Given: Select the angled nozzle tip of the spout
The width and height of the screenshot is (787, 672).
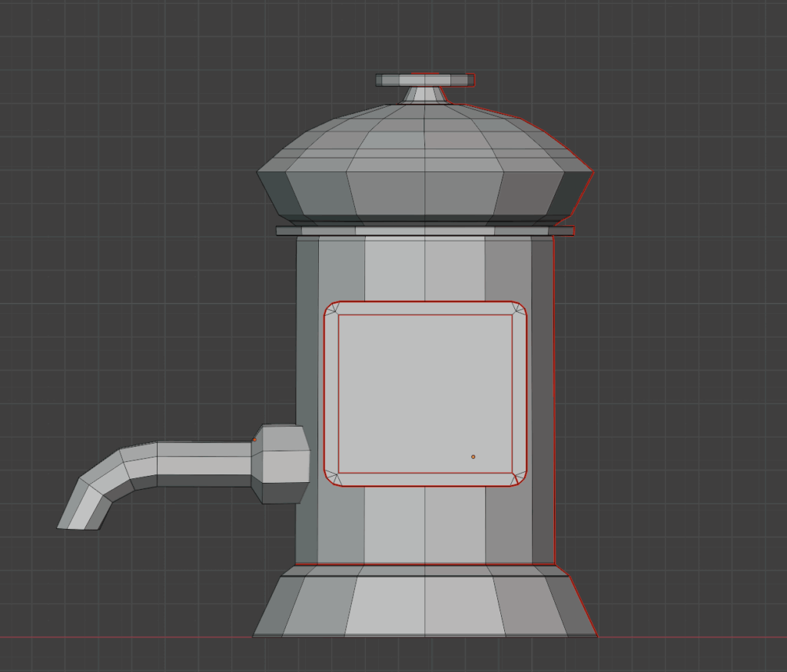Looking at the screenshot, I should click(85, 506).
